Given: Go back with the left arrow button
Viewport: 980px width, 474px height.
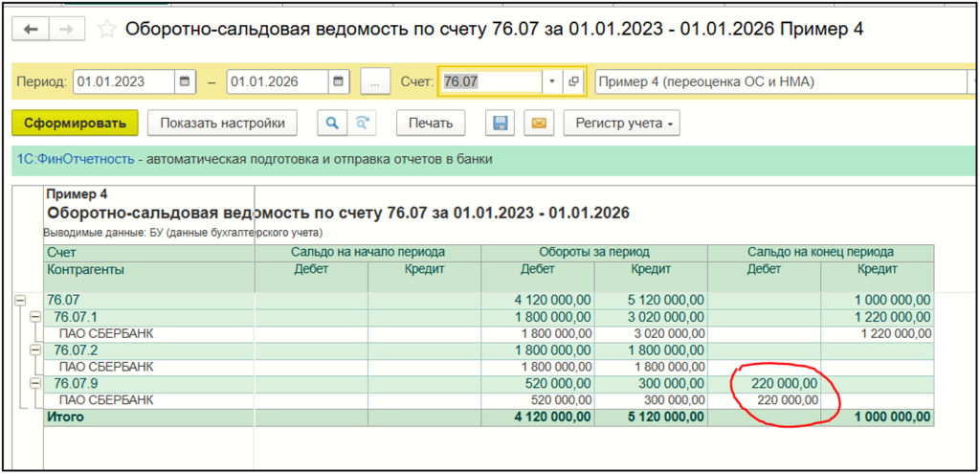Looking at the screenshot, I should 32,30.
